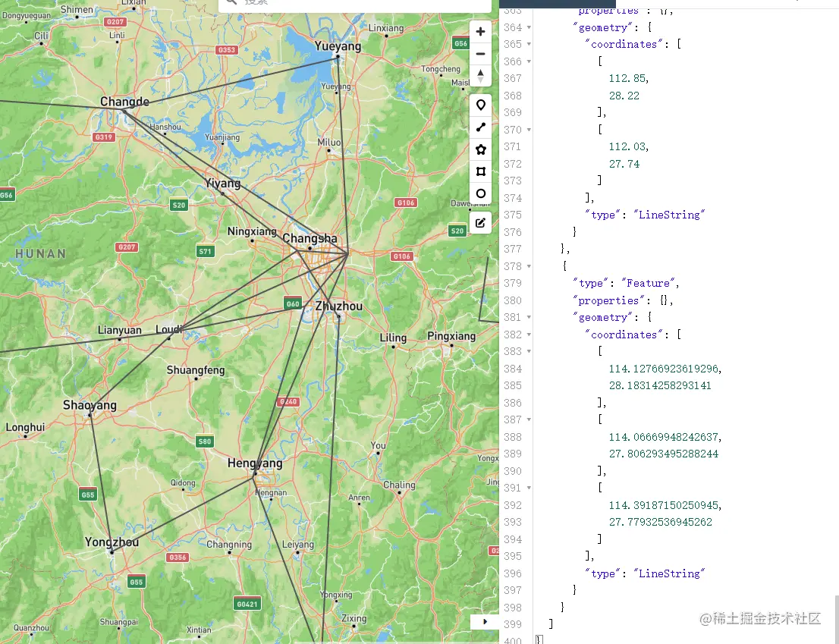The width and height of the screenshot is (839, 644).
Task: Click the HUNAN province label
Action: [x=41, y=253]
